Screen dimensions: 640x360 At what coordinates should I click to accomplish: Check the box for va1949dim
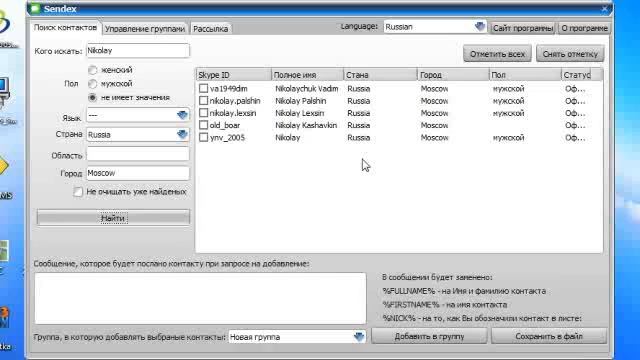[x=203, y=88]
